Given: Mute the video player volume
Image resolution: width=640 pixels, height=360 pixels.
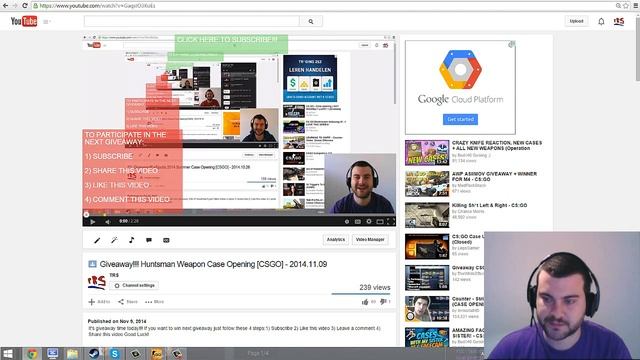Looking at the screenshot, I should (107, 222).
